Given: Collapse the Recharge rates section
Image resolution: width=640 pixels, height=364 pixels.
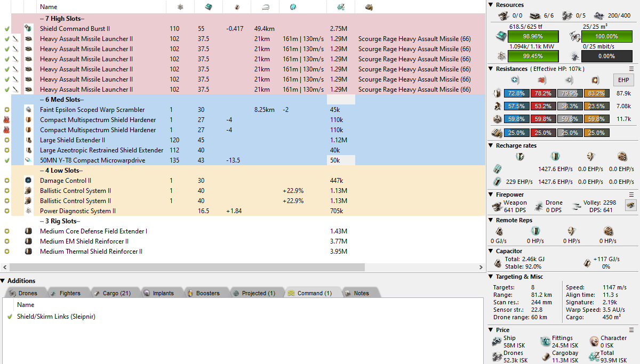Looking at the screenshot, I should [x=491, y=145].
